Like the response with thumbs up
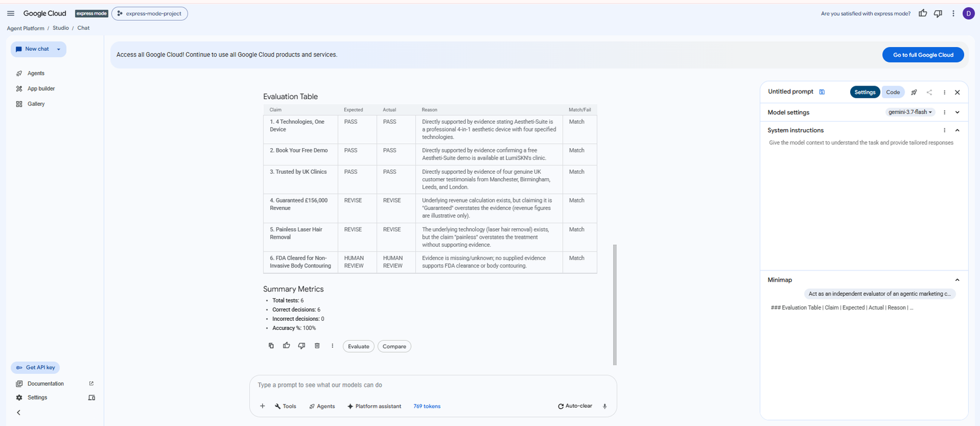The height and width of the screenshot is (426, 980). (287, 346)
